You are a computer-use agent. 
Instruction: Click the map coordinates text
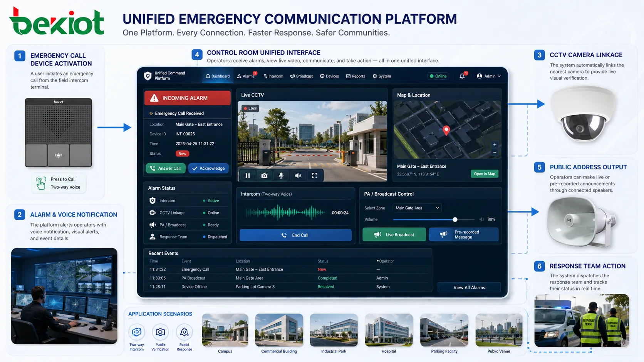click(418, 174)
